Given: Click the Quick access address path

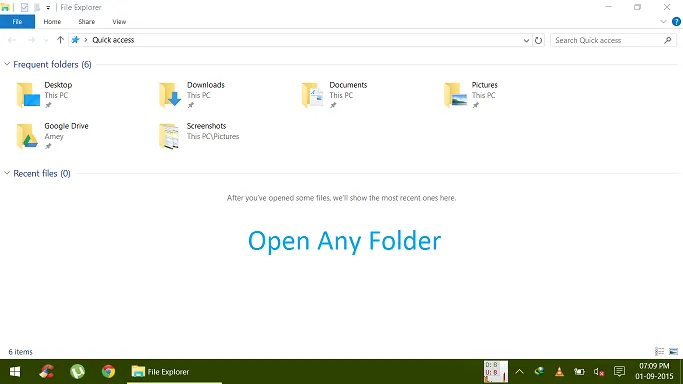Looking at the screenshot, I should 113,40.
